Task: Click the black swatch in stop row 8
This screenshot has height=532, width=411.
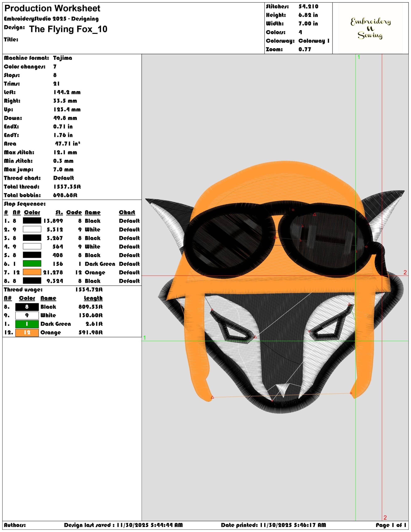Action: pos(32,281)
